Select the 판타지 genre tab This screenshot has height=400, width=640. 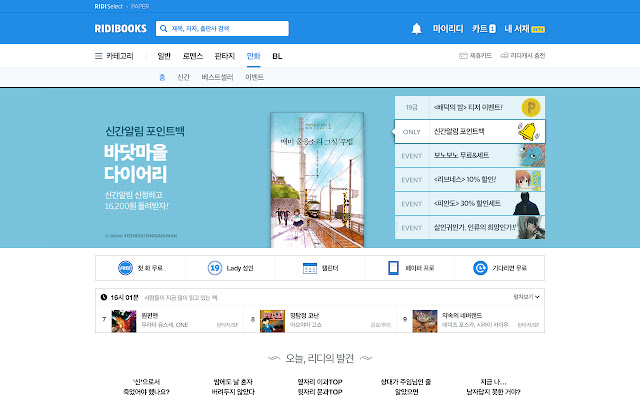(224, 56)
